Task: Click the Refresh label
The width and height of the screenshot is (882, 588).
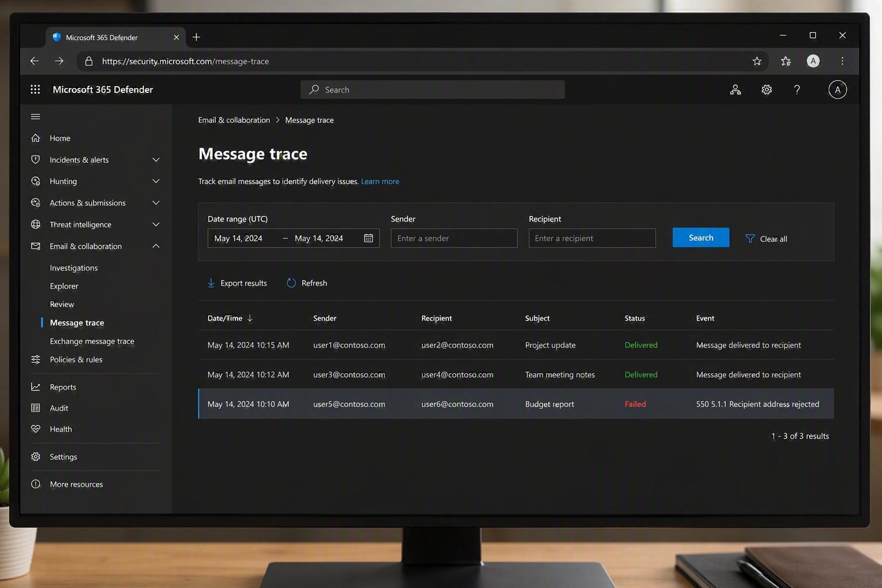Action: (314, 283)
